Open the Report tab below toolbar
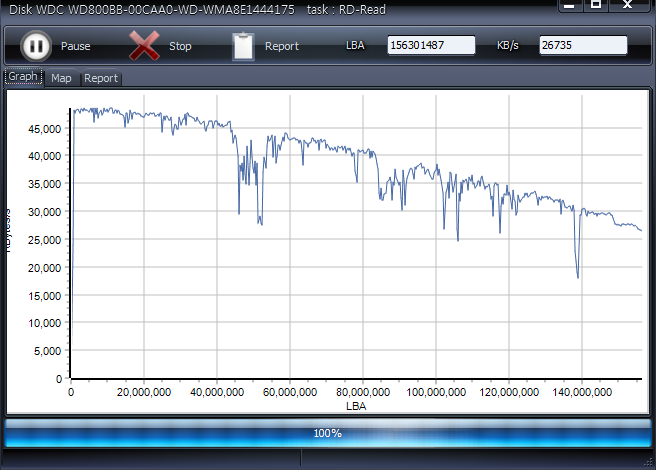The width and height of the screenshot is (656, 470). click(101, 78)
